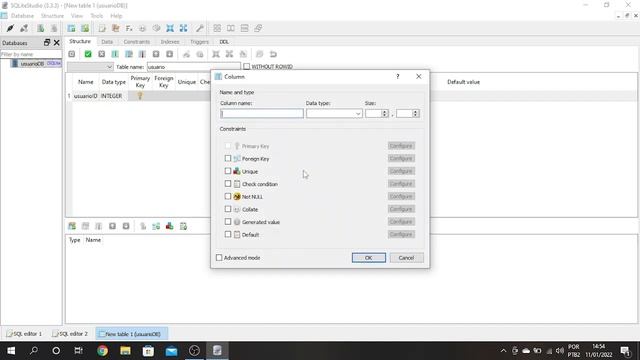Screen dimensions: 640x360
Task: Open the dropdown beside Table name
Action: pos(90,67)
